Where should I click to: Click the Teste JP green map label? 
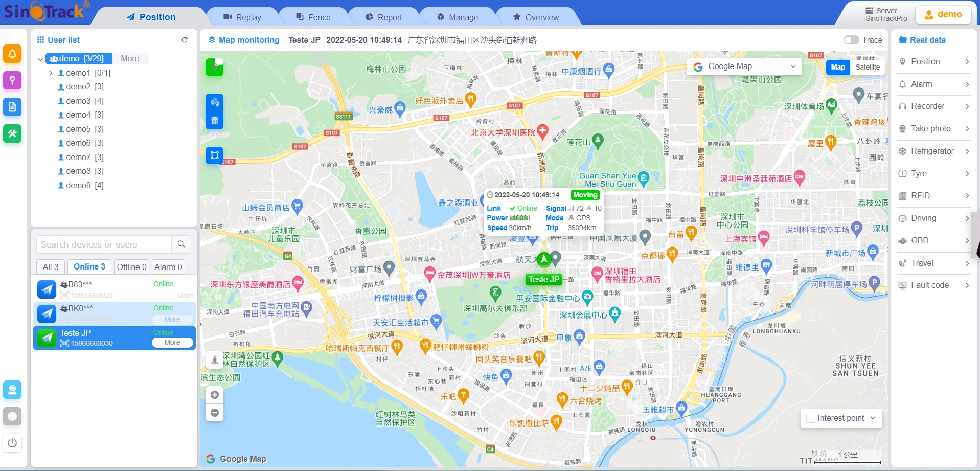[x=544, y=279]
